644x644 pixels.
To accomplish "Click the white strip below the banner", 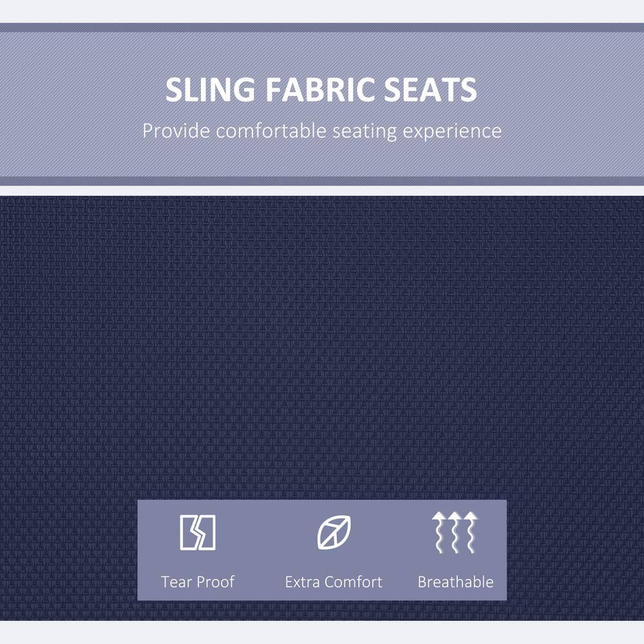I will point(322,191).
